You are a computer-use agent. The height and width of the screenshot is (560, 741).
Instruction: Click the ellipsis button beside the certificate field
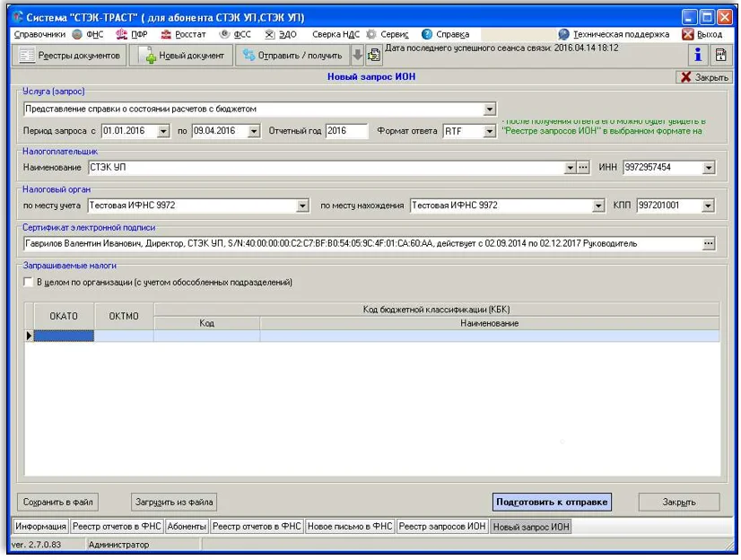[709, 243]
